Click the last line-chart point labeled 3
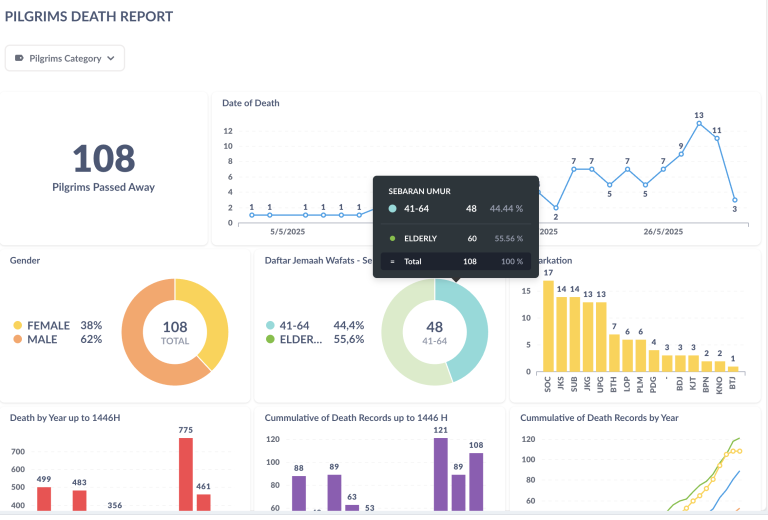Viewport: 768px width, 520px height. pyautogui.click(x=735, y=200)
